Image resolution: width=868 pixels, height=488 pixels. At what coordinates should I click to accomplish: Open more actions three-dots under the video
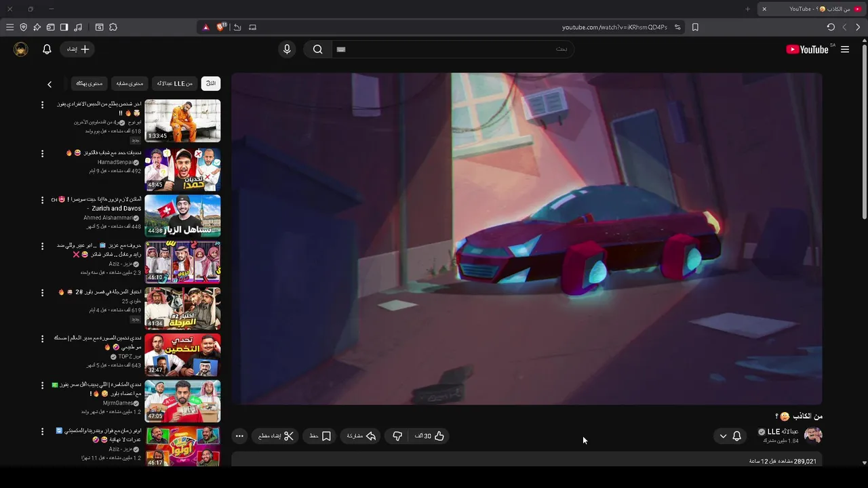[239, 436]
